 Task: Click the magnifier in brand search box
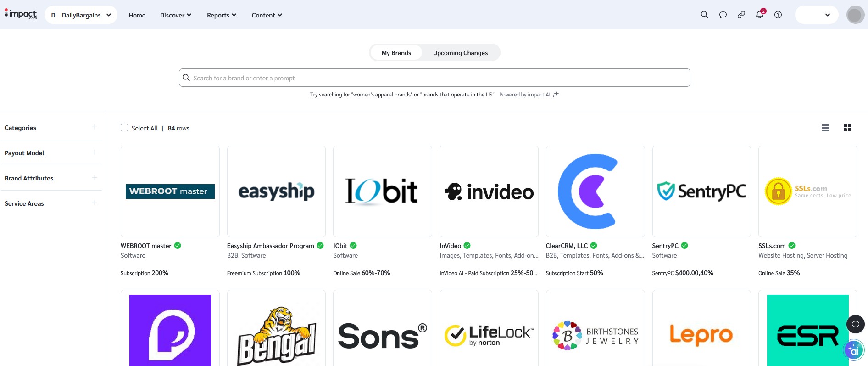tap(186, 78)
